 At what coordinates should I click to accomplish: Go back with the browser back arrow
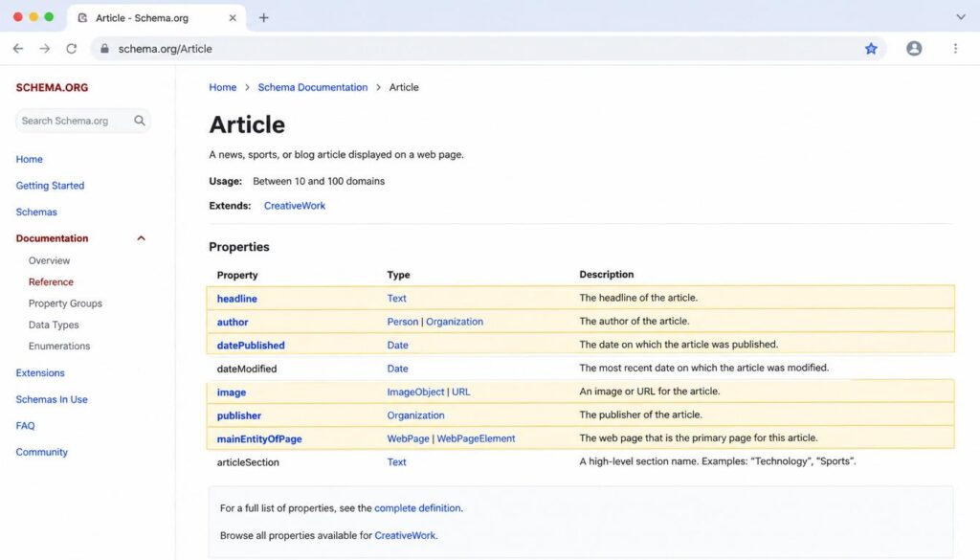[x=18, y=49]
